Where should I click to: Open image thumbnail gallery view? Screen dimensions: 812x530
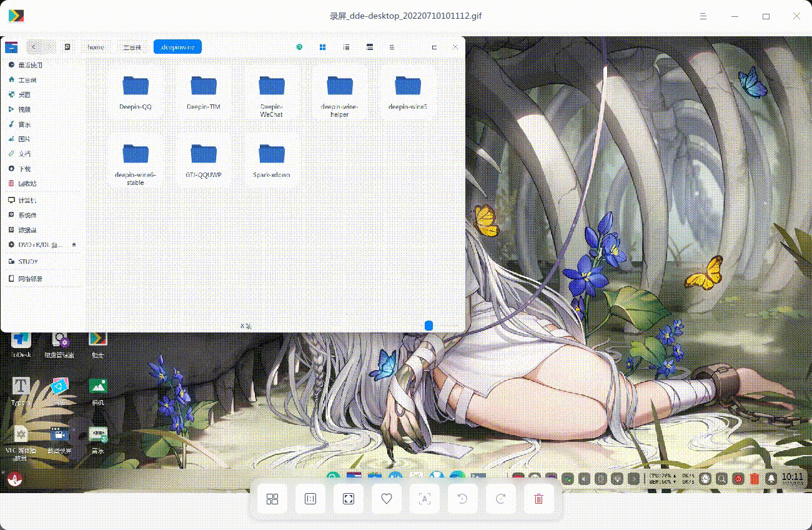coord(272,499)
